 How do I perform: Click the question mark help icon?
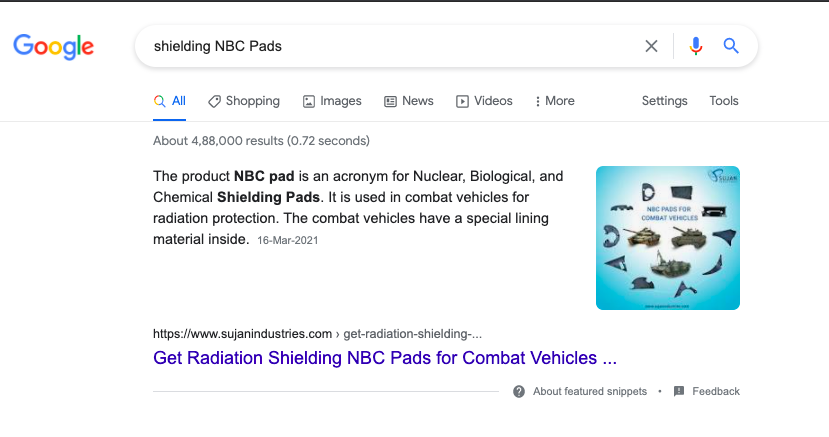coord(519,391)
